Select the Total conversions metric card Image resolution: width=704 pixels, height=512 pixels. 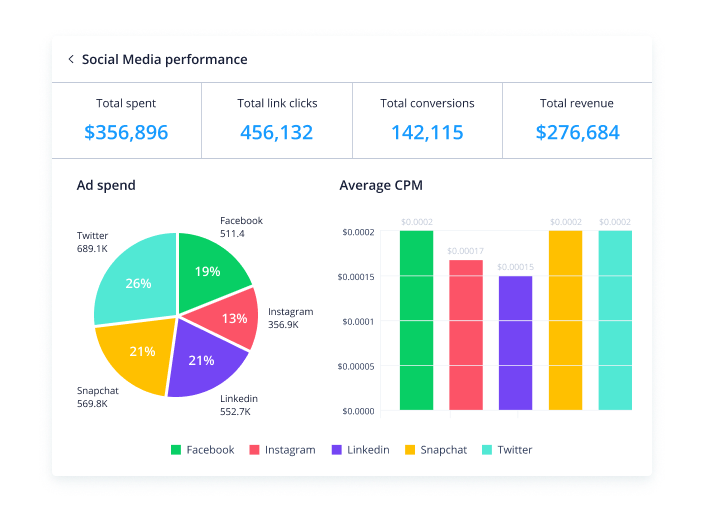click(x=427, y=120)
